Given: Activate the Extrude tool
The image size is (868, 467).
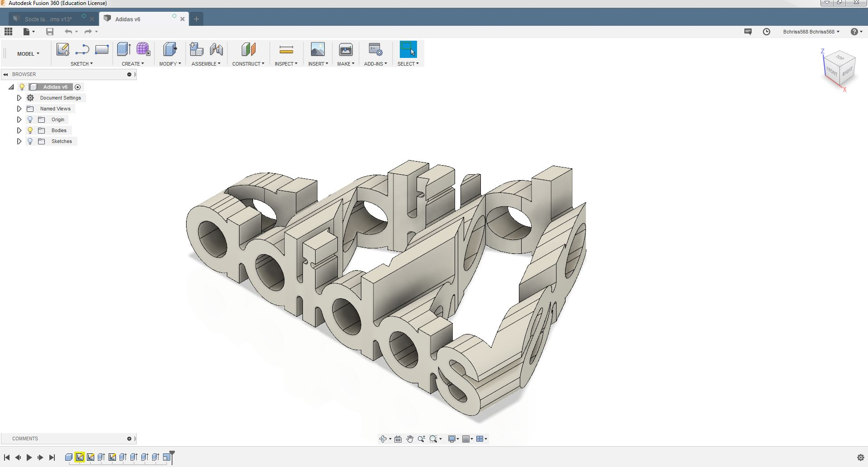Looking at the screenshot, I should click(x=124, y=49).
